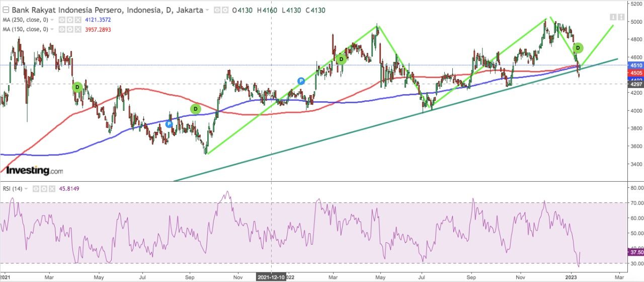Screen dimensions: 644x282
Task: Open MA 250 indicator settings gear
Action: coord(70,20)
